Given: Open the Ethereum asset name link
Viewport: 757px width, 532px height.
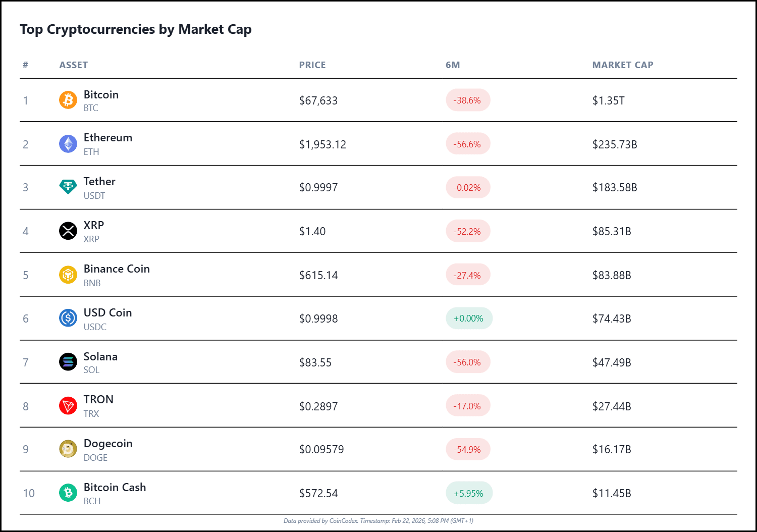Looking at the screenshot, I should 107,138.
